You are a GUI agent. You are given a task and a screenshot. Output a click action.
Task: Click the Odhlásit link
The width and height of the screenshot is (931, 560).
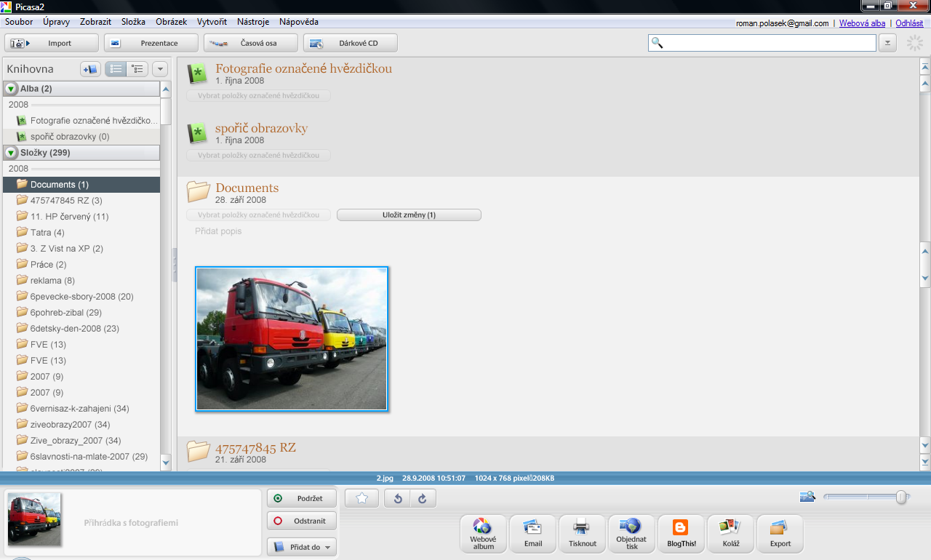coord(909,23)
